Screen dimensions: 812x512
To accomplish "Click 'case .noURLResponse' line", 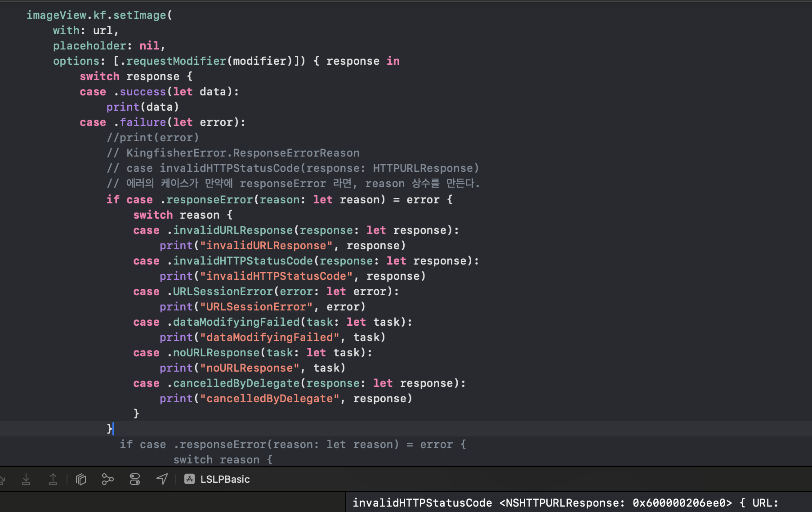I will (x=253, y=353).
